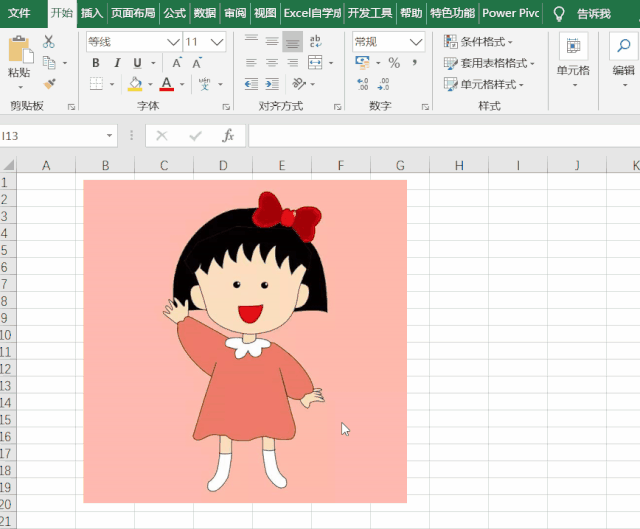Switch to Insert (插入) tab
The image size is (640, 529).
91,13
